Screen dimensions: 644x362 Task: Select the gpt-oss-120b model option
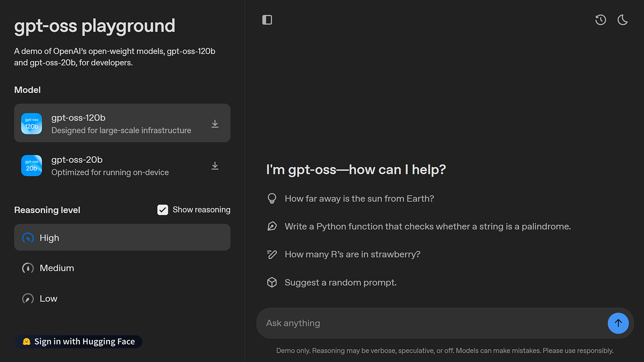pos(121,123)
